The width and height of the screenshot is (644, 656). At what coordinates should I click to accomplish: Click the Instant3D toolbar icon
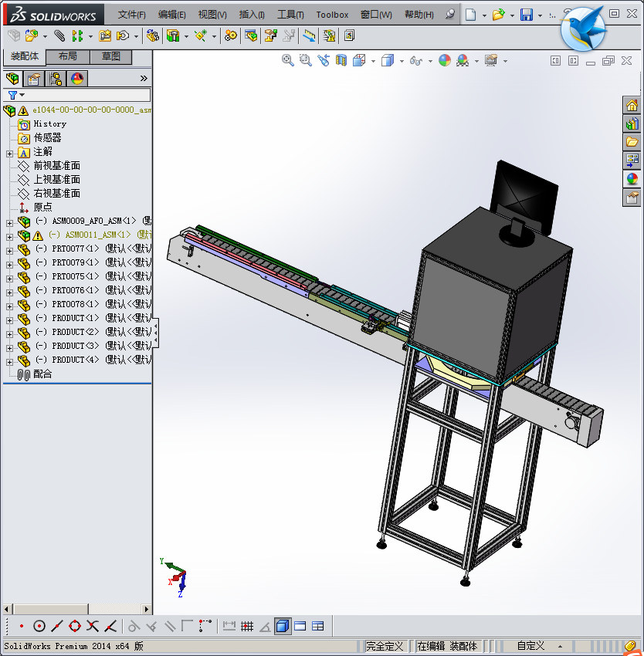pyautogui.click(x=349, y=36)
